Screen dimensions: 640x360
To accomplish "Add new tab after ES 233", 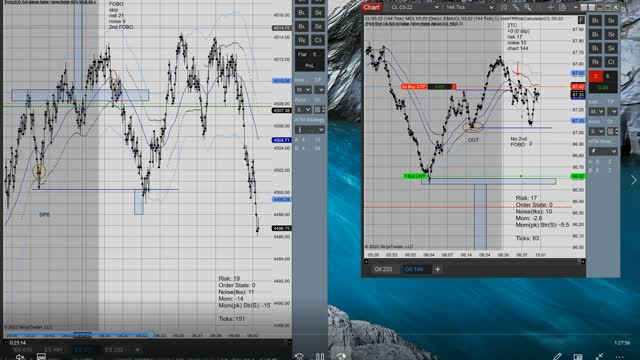I will (138, 350).
